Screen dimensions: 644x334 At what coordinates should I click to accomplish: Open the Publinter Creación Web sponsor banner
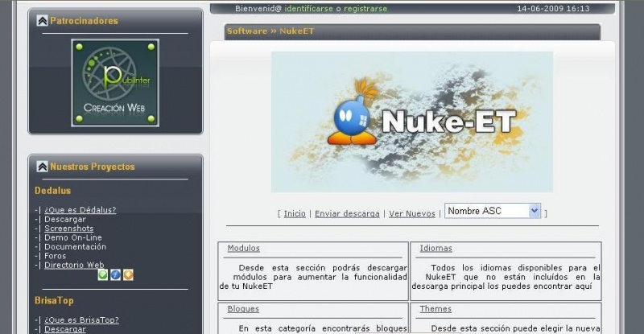pyautogui.click(x=115, y=83)
